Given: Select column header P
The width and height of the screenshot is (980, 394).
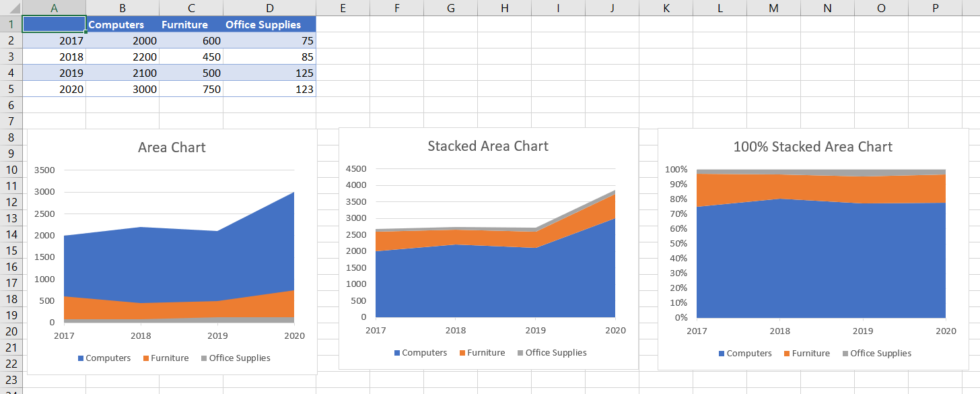Looking at the screenshot, I should pos(934,7).
